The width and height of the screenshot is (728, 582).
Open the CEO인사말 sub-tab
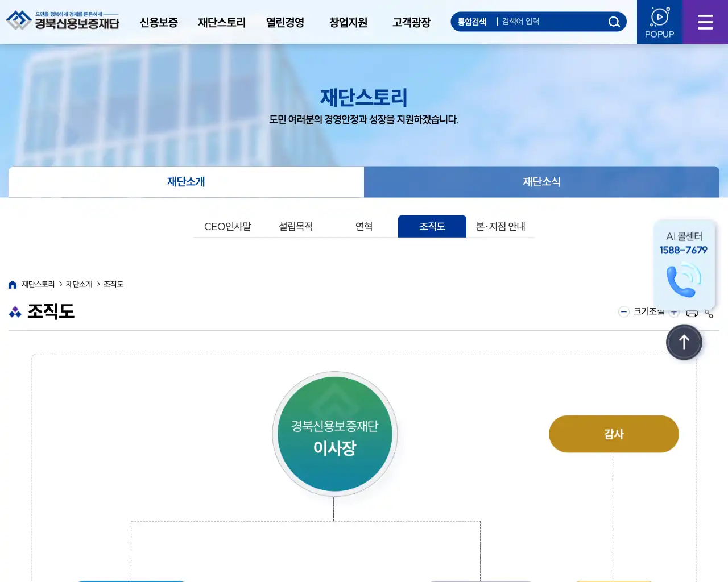(x=227, y=226)
